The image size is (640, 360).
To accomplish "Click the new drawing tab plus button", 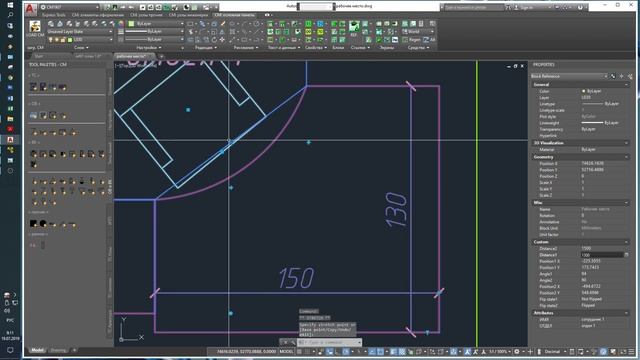I will click(161, 56).
